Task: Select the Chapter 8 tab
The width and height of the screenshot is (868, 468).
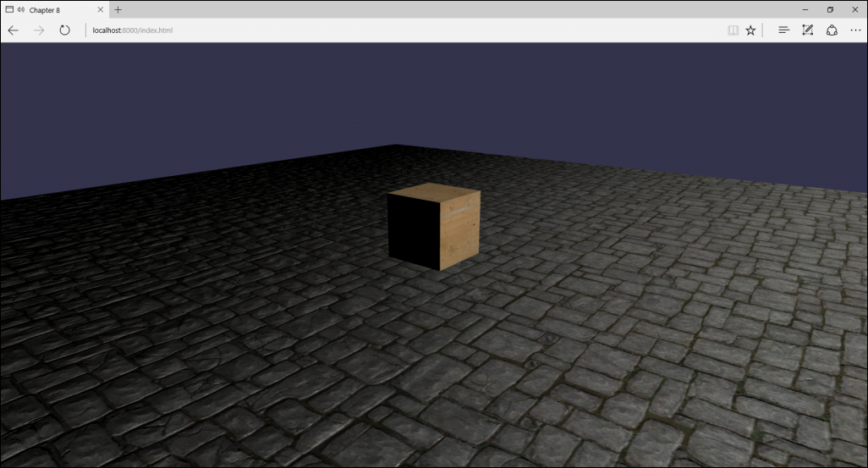Action: [51, 9]
